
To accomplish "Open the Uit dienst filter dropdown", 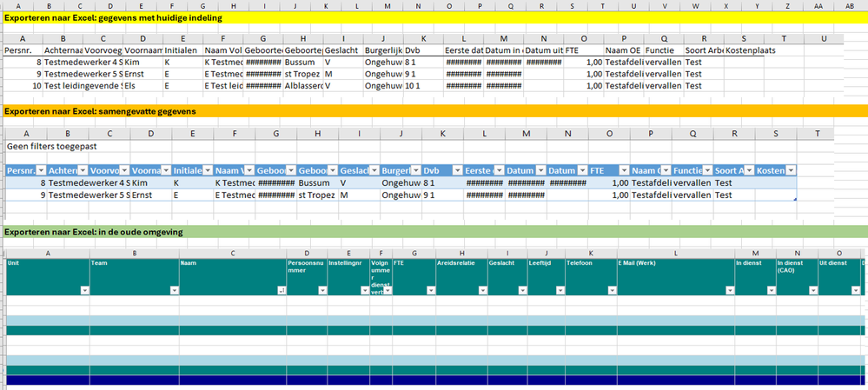I will tap(855, 290).
